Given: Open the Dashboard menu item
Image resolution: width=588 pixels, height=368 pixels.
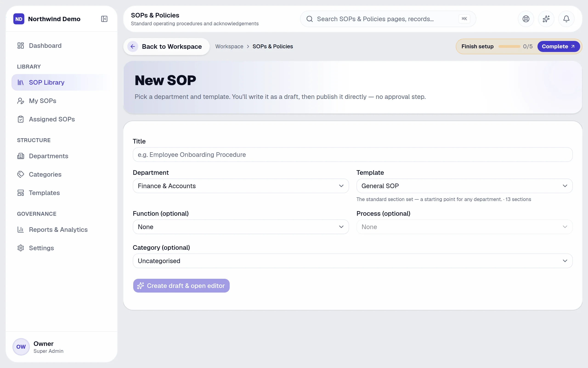Looking at the screenshot, I should pyautogui.click(x=62, y=46).
